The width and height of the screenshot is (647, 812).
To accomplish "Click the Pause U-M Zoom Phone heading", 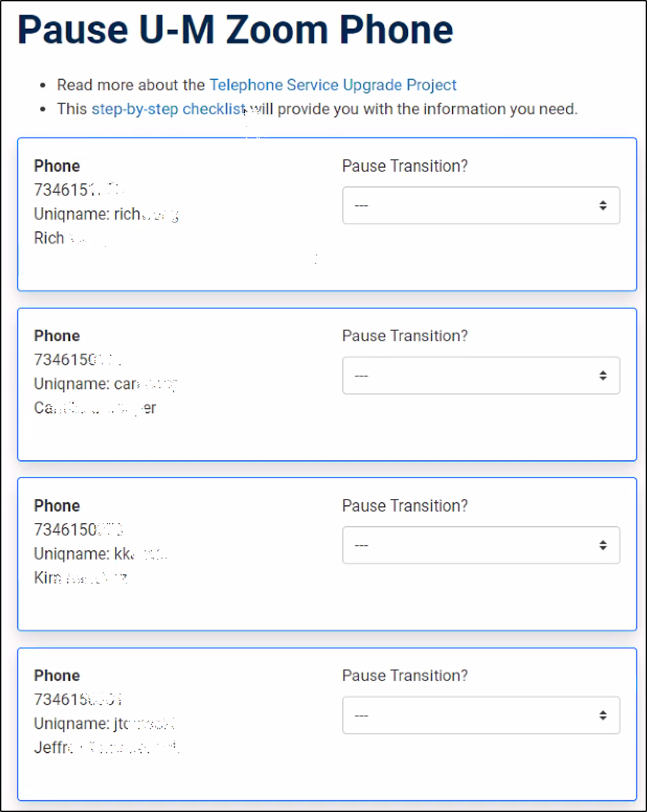I will pos(235,30).
